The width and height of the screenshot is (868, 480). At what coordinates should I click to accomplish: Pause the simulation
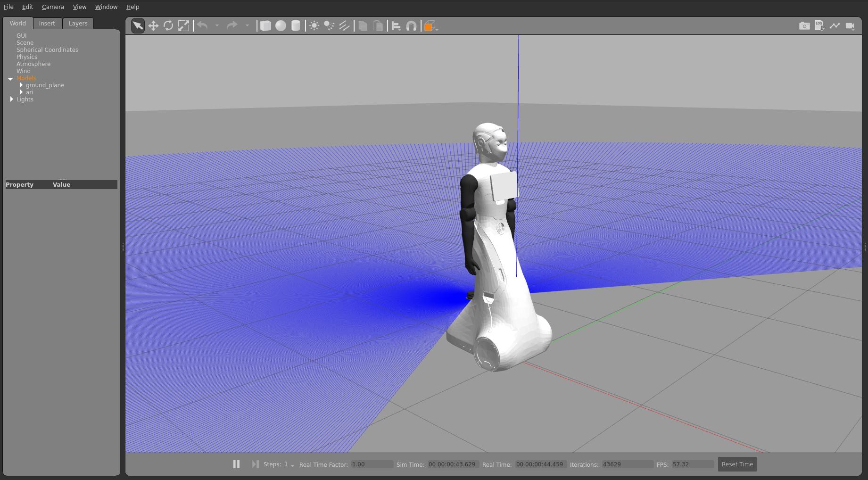236,464
